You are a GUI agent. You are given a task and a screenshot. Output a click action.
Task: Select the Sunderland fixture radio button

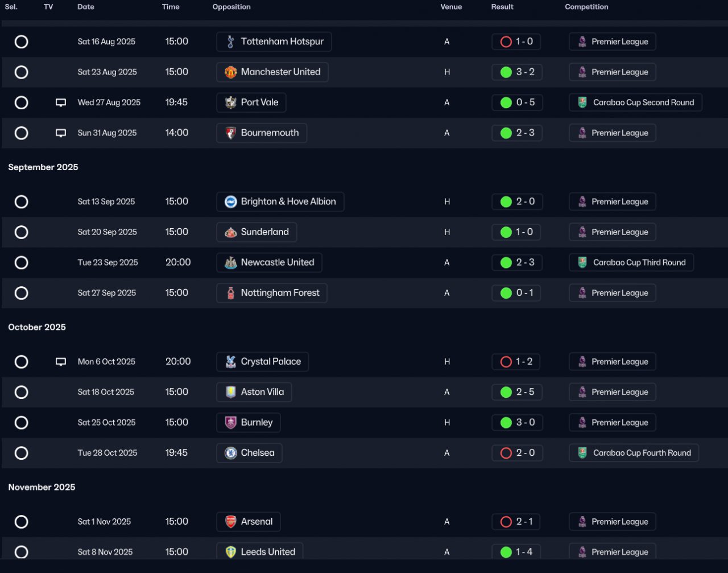coord(22,232)
